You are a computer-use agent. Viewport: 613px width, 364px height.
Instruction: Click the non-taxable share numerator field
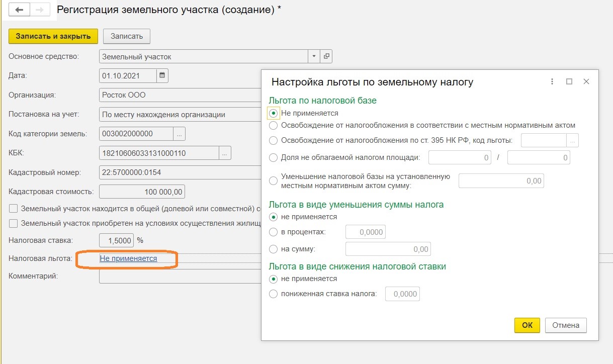460,158
